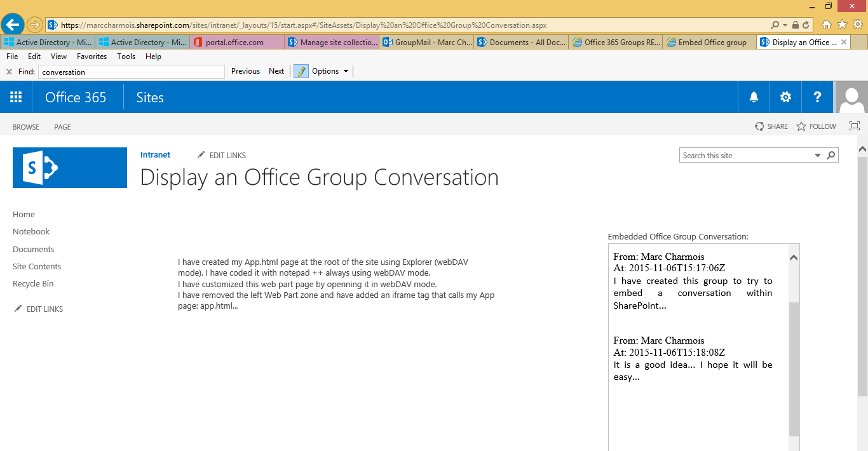Open the File menu

pyautogui.click(x=12, y=57)
